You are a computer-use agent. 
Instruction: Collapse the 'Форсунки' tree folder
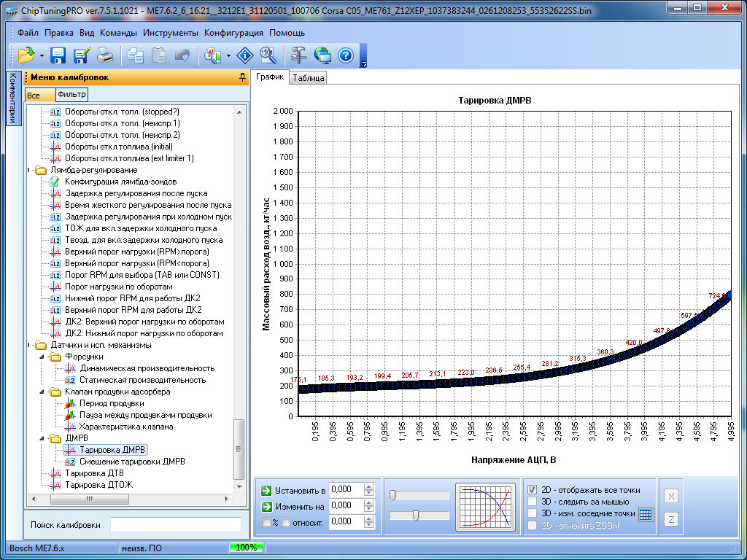pyautogui.click(x=42, y=357)
